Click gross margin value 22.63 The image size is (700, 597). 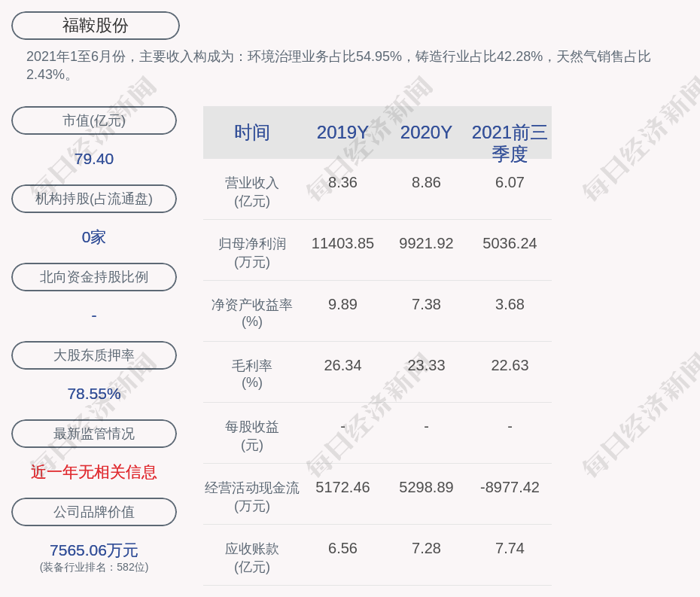(510, 365)
